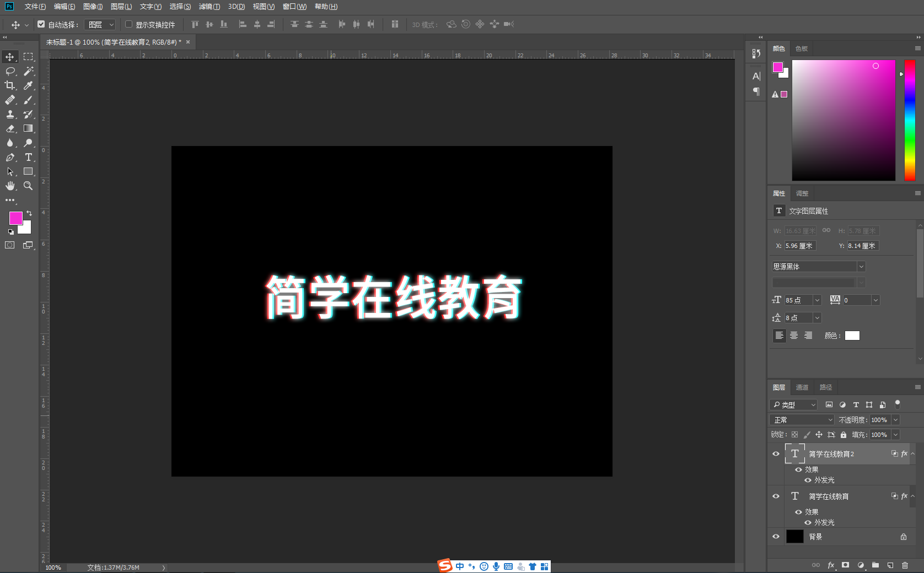Select the History Brush tool
Screen dimensions: 924x573
coord(28,114)
